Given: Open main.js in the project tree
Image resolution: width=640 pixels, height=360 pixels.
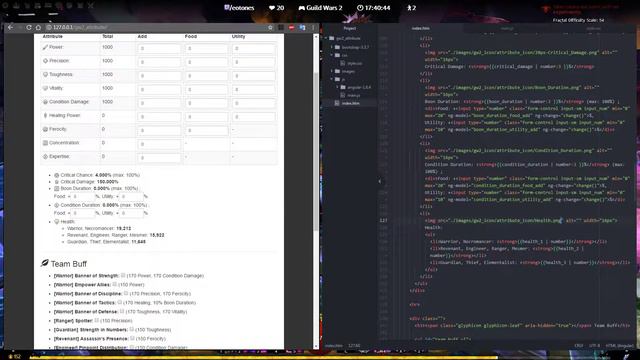Looking at the screenshot, I should 353,95.
